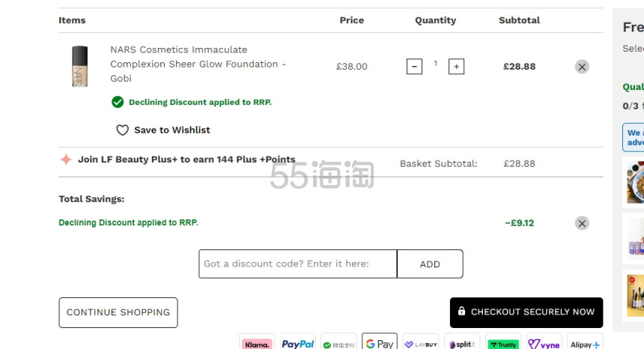Select the Google Pay payment icon
This screenshot has width=644, height=349.
point(380,344)
